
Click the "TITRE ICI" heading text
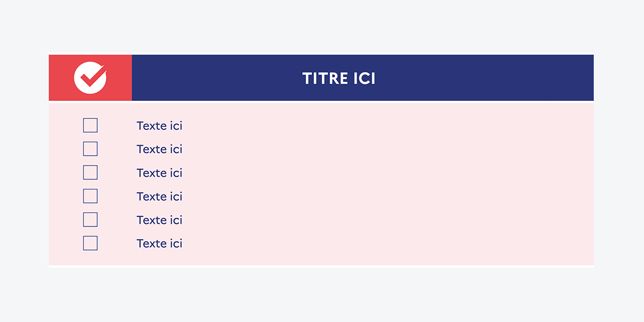(339, 78)
